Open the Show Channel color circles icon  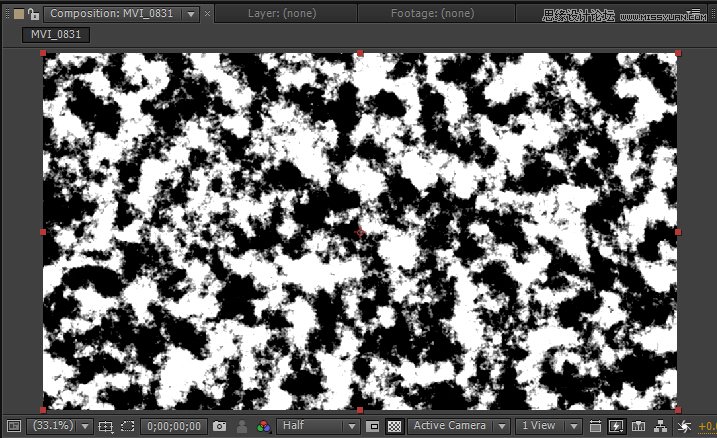pos(263,426)
